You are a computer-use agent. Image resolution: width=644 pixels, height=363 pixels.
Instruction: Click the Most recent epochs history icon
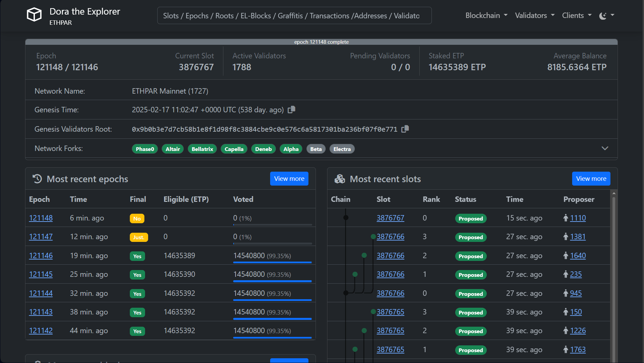pos(37,179)
